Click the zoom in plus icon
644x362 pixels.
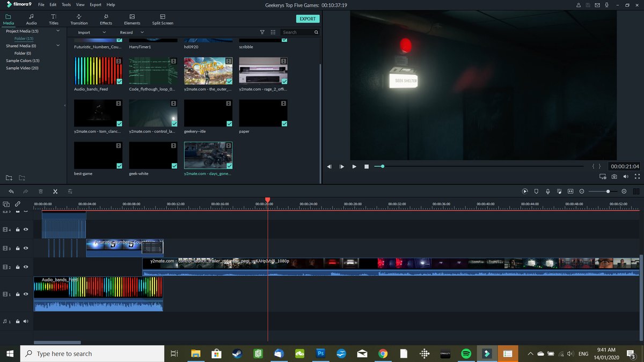coord(624,191)
